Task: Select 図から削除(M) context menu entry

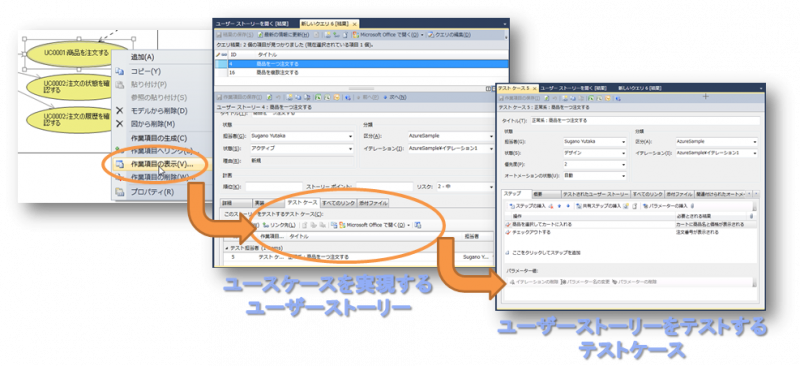Action: click(153, 124)
